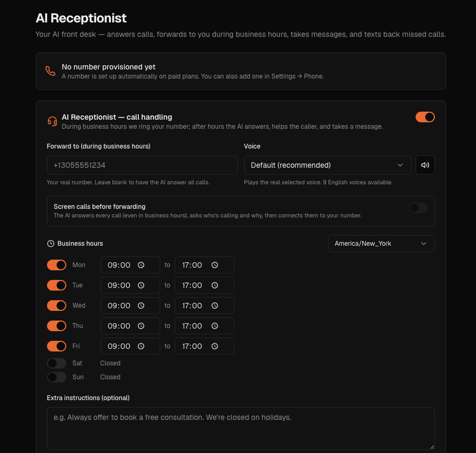Click the Forward to phone number field
476x453 pixels.
pyautogui.click(x=142, y=165)
